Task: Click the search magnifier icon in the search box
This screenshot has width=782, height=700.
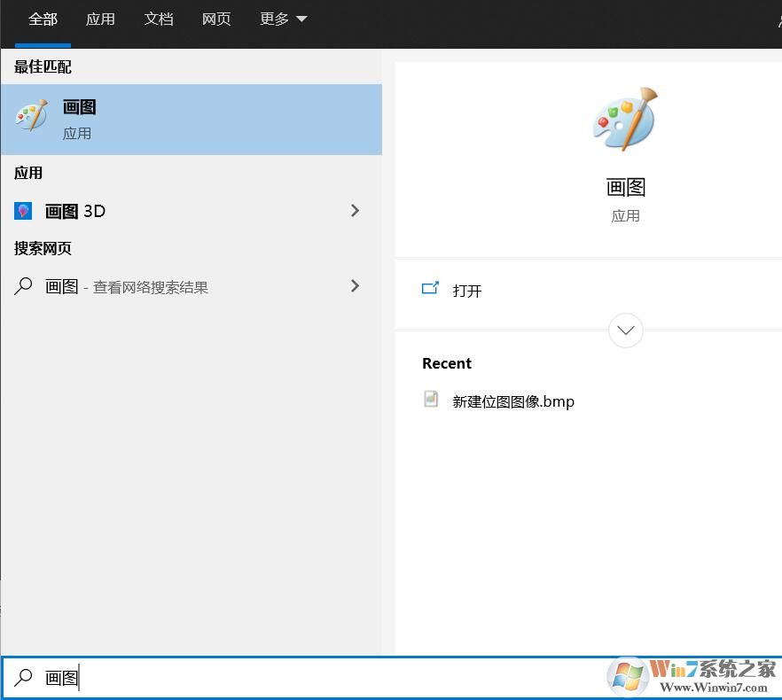Action: point(22,677)
